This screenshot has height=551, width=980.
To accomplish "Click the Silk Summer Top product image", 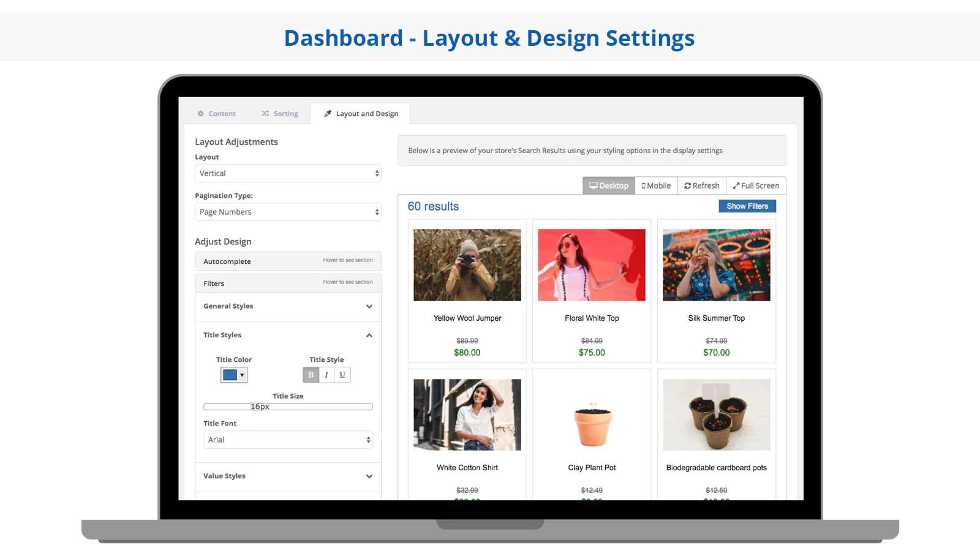I will point(717,265).
